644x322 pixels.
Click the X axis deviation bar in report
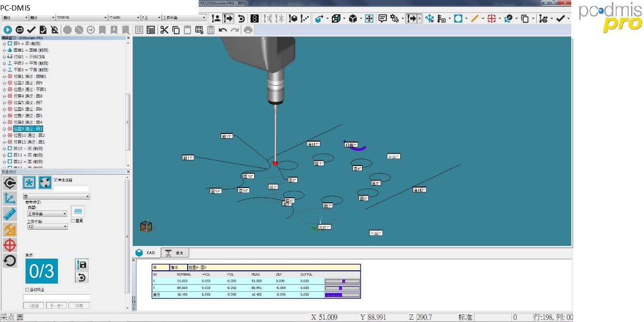[342, 281]
